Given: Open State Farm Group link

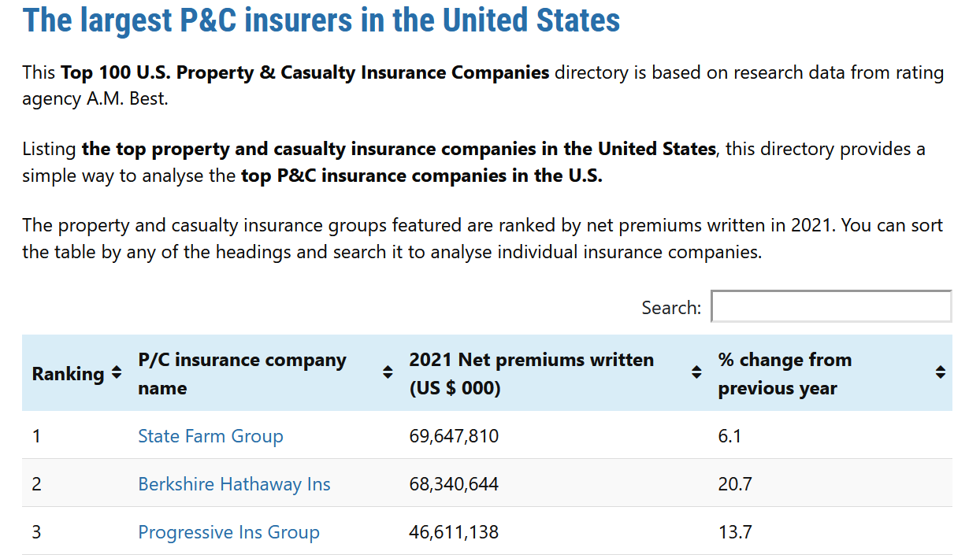Looking at the screenshot, I should (x=210, y=436).
